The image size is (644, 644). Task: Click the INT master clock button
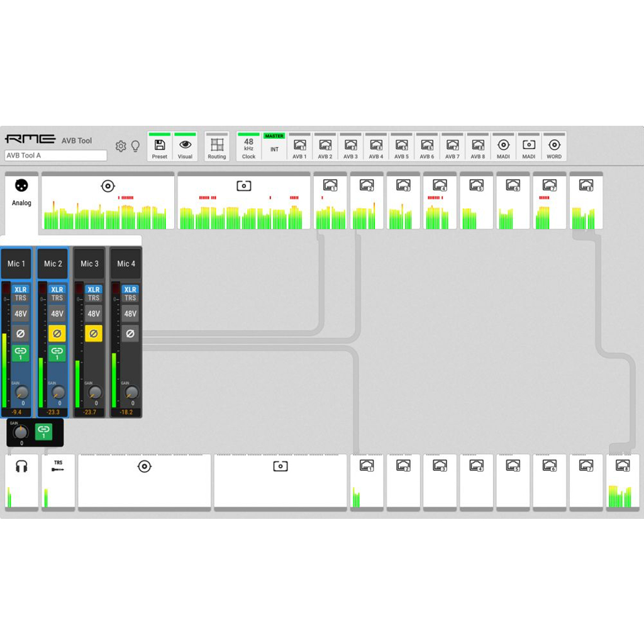[274, 148]
